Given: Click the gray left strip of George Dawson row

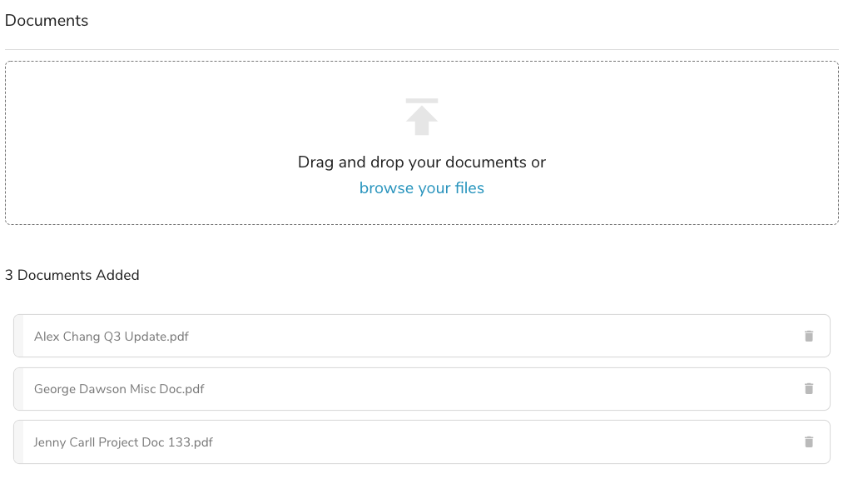Looking at the screenshot, I should 18,389.
